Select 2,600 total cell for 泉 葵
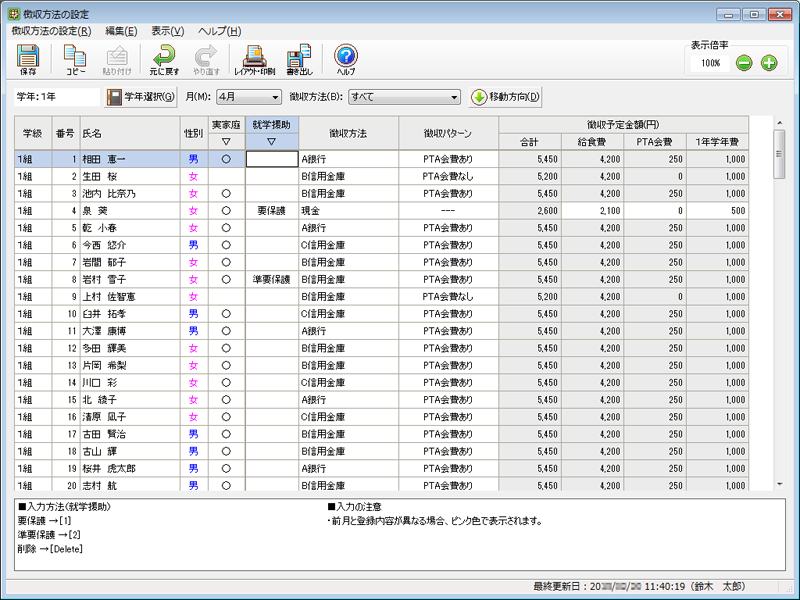Viewport: 800px width, 600px height. (x=530, y=211)
